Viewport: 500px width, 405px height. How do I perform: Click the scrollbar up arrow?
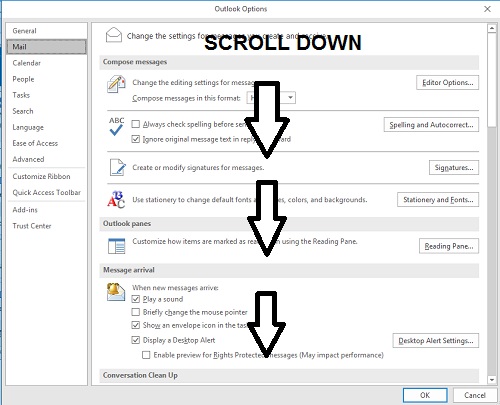click(492, 28)
